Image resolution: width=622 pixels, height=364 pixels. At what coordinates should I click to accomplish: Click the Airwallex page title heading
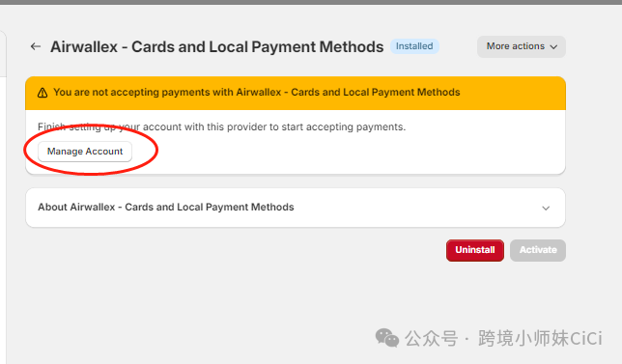click(x=217, y=46)
